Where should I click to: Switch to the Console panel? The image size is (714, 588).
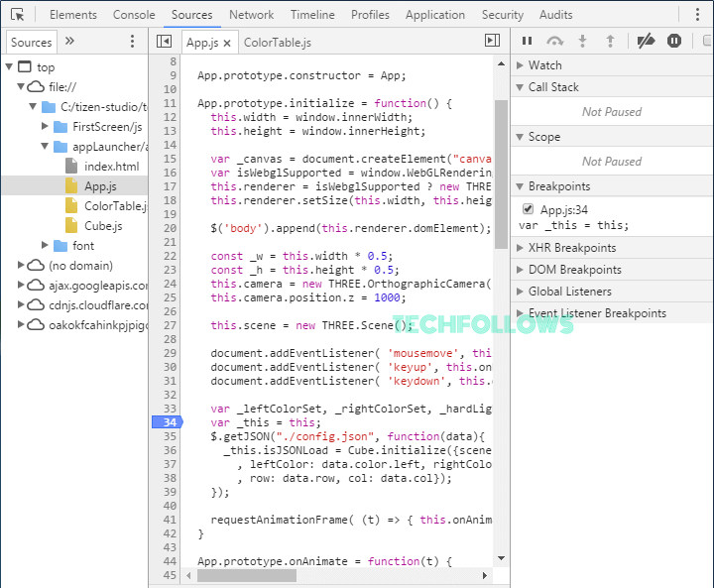134,15
